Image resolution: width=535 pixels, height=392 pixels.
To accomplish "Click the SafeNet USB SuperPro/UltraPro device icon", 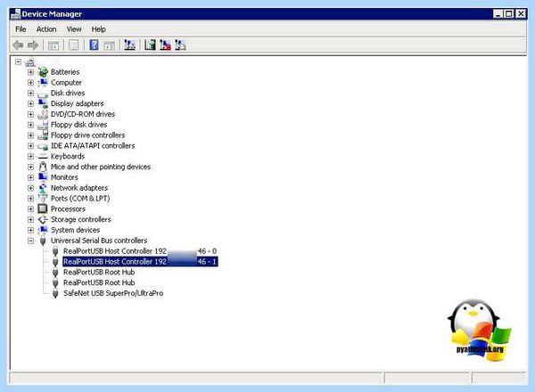I will pyautogui.click(x=55, y=293).
